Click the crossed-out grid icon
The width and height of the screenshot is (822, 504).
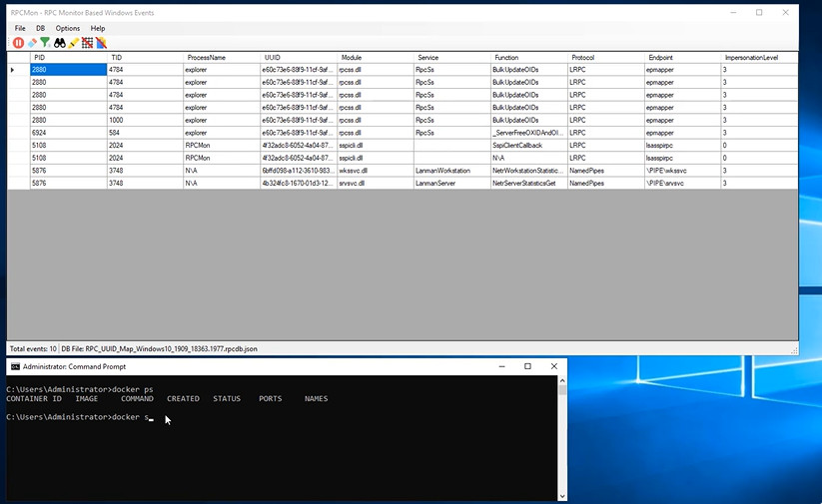(x=87, y=43)
